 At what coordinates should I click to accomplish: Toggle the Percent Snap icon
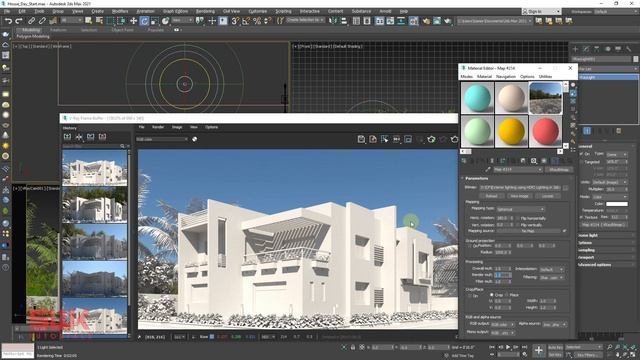pyautogui.click(x=257, y=21)
